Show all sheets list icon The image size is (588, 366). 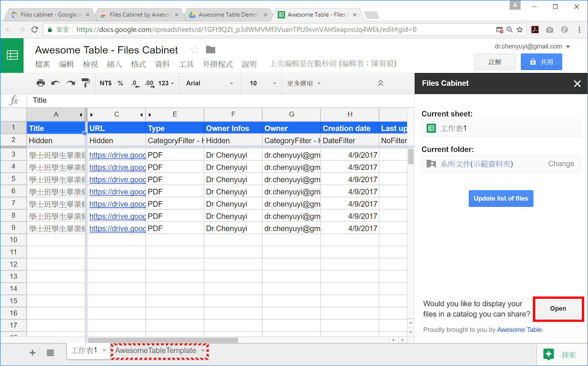(50, 353)
